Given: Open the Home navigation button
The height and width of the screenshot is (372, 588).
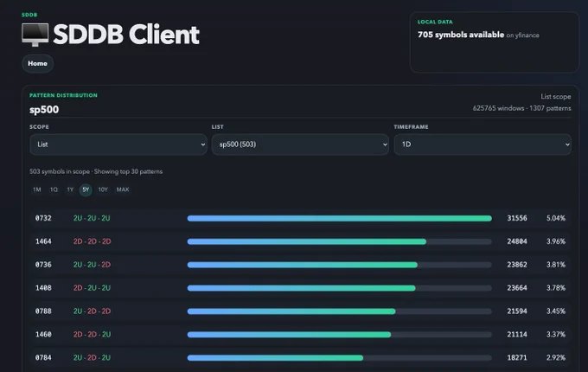Looking at the screenshot, I should coord(37,63).
